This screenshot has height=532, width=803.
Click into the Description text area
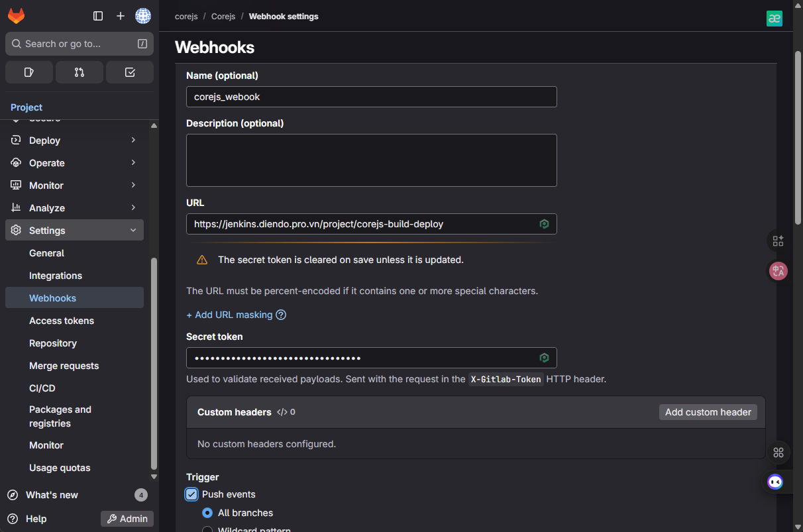click(371, 160)
